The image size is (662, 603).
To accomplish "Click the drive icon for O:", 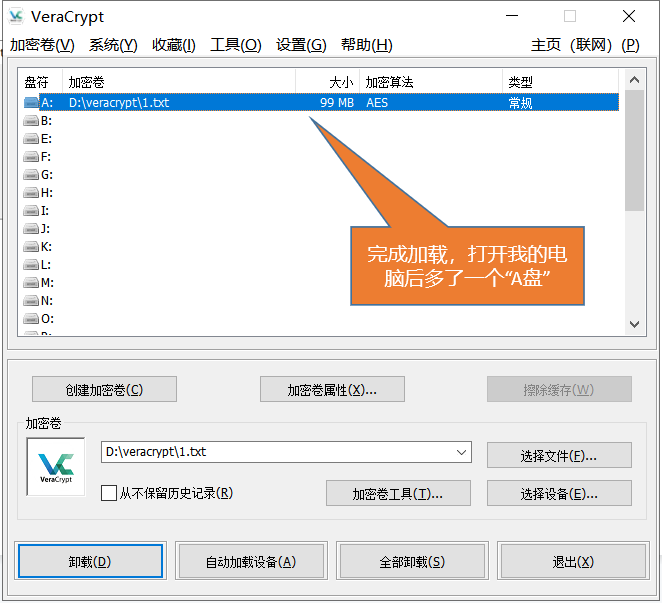I will [x=31, y=319].
